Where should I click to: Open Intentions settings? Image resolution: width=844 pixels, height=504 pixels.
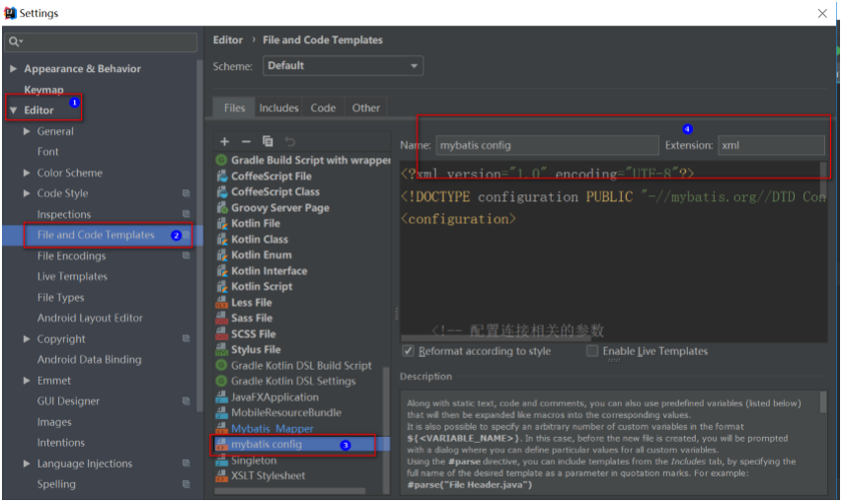(61, 443)
